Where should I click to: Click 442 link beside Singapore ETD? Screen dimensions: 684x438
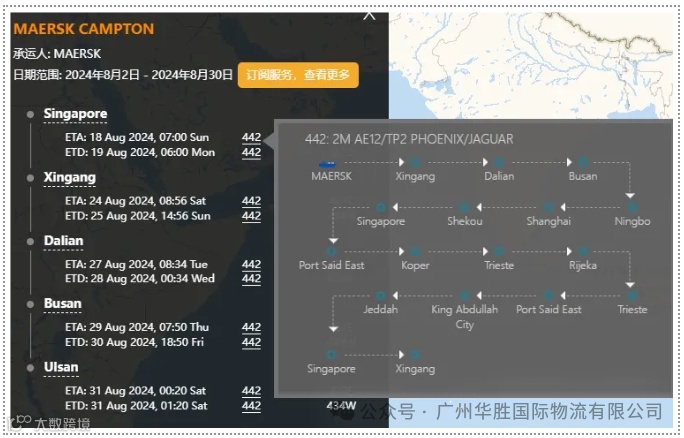(252, 152)
